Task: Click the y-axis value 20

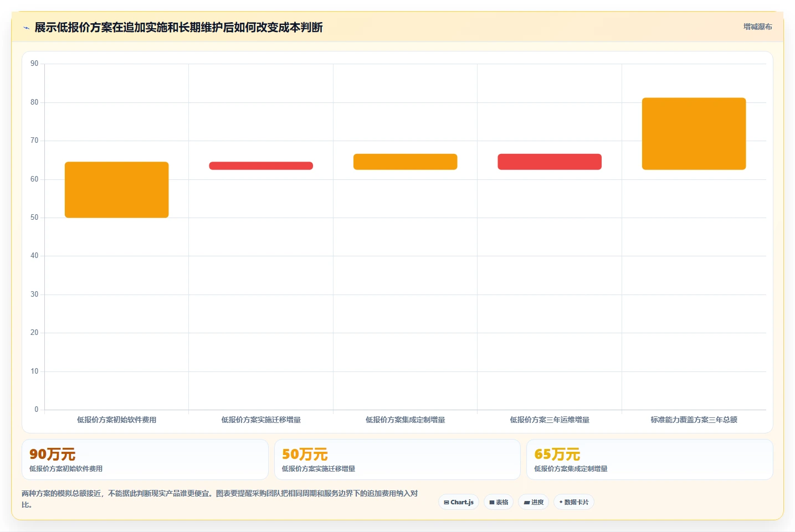Action: click(x=34, y=333)
